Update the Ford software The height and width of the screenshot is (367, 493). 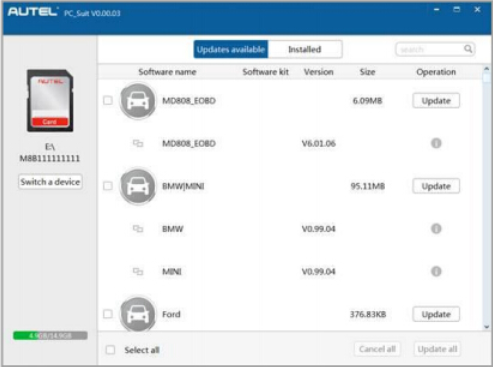coord(436,314)
